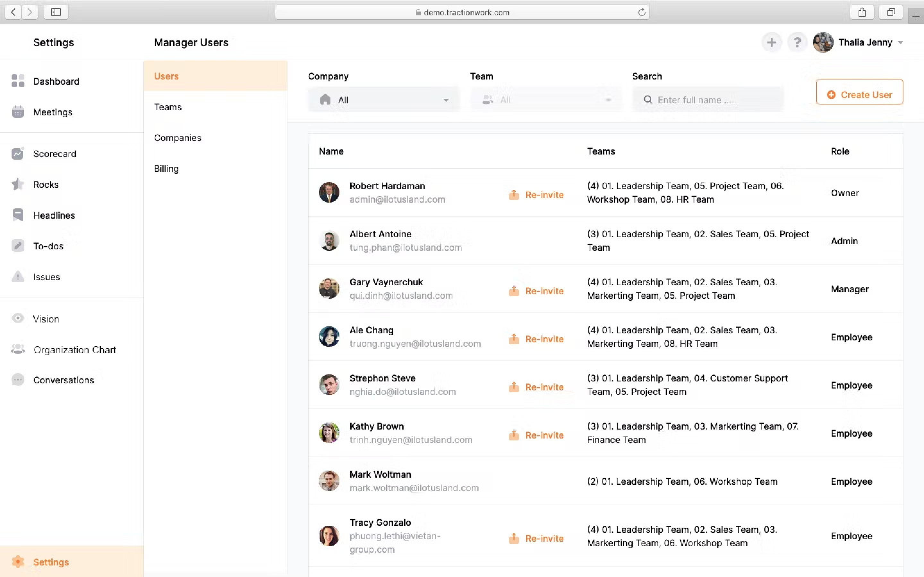The image size is (924, 577).
Task: Click the browser page reload icon
Action: 641,12
